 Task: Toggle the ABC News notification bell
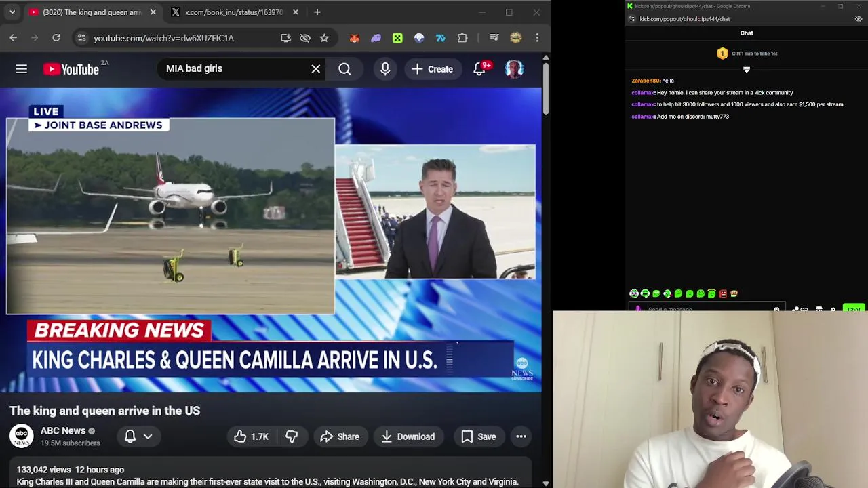click(x=130, y=436)
